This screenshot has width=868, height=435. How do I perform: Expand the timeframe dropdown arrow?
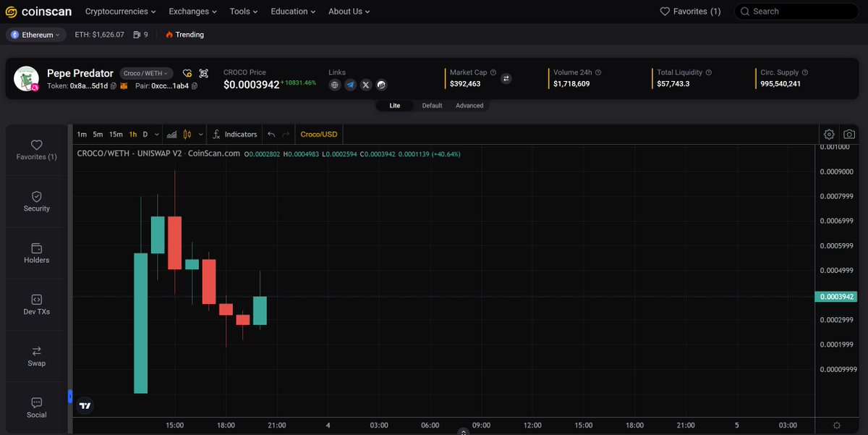[x=156, y=134]
